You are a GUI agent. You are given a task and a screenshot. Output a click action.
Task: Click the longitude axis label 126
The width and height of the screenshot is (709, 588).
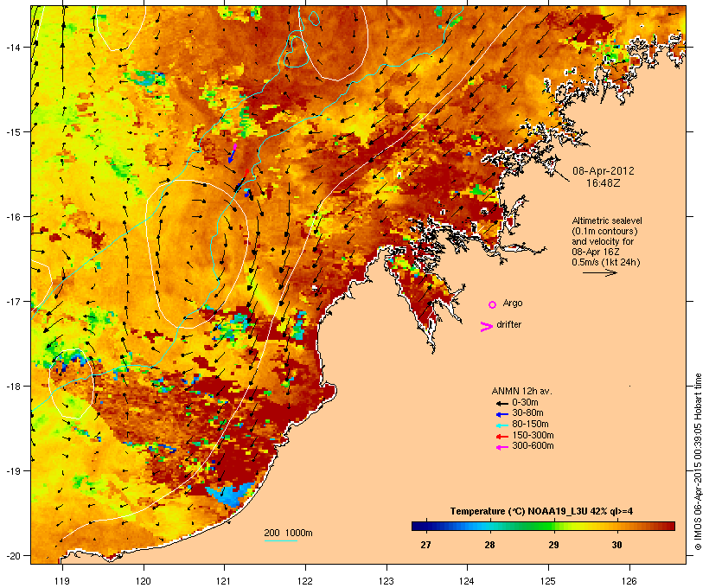629,581
